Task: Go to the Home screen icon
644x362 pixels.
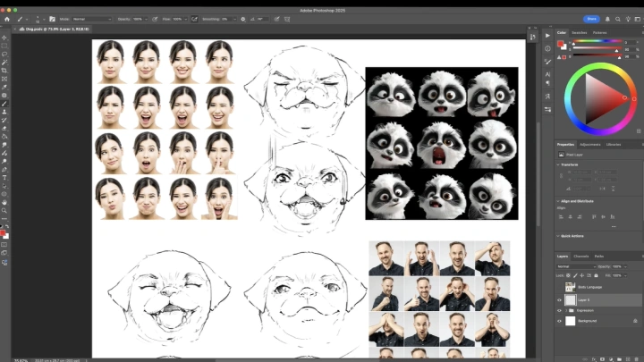Action: 7,19
